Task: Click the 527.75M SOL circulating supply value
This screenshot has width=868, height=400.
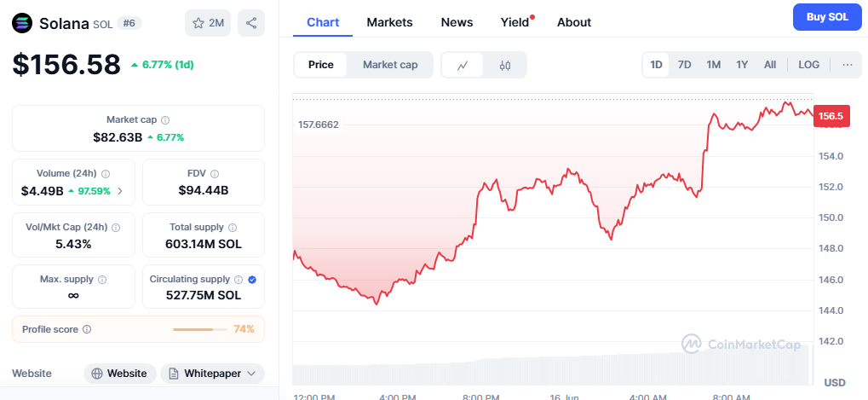Action: click(204, 295)
